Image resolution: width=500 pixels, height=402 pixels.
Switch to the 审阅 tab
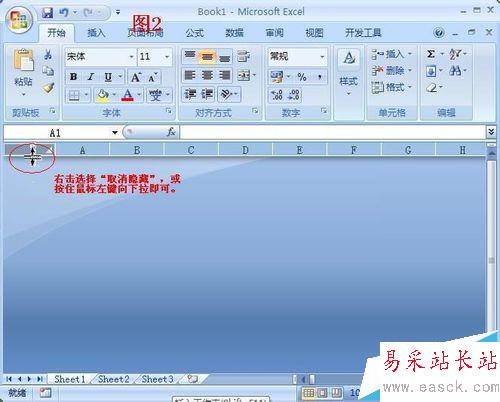(275, 33)
